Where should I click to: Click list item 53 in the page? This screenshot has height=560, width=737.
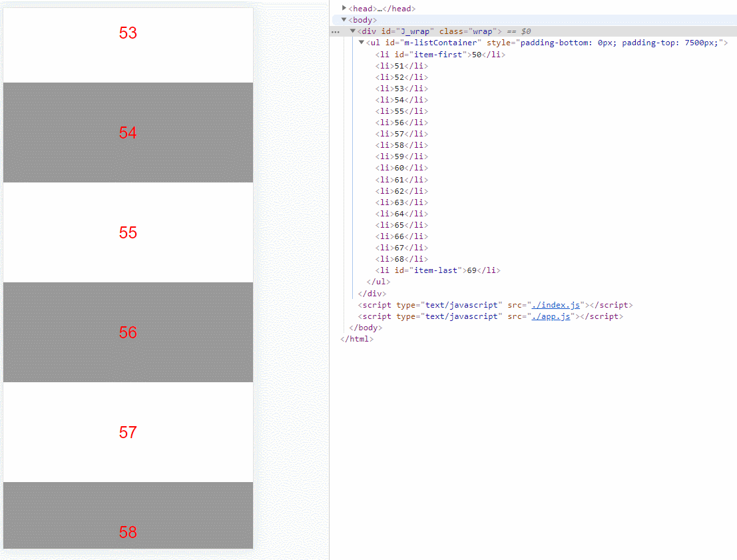pyautogui.click(x=128, y=45)
